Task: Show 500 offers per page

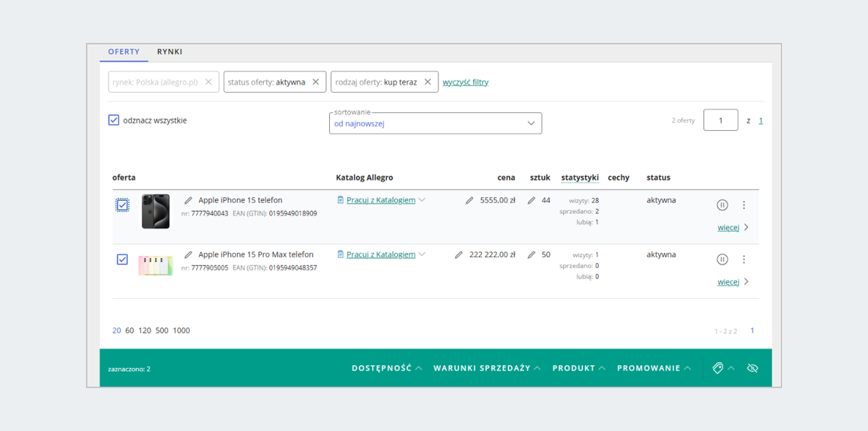Action: tap(162, 330)
